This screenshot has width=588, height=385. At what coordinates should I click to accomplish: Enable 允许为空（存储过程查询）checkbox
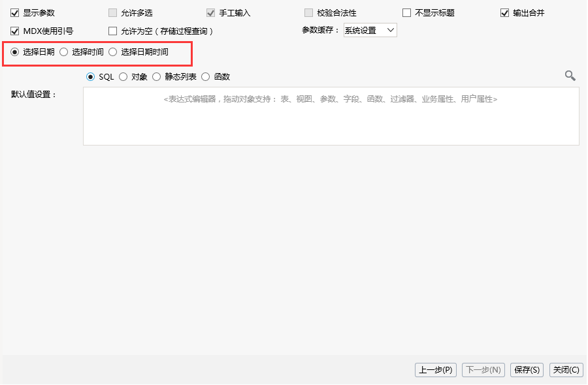pyautogui.click(x=112, y=31)
